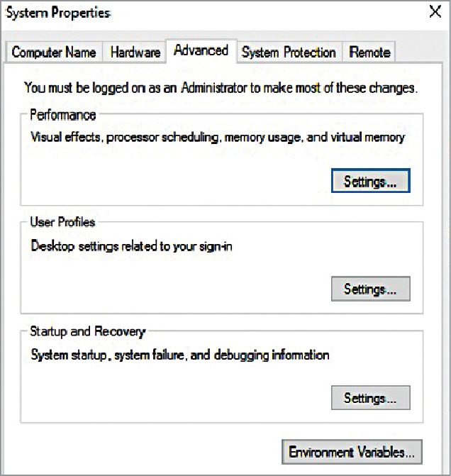Click the User Profiles group label
This screenshot has height=476, width=451.
pyautogui.click(x=62, y=222)
